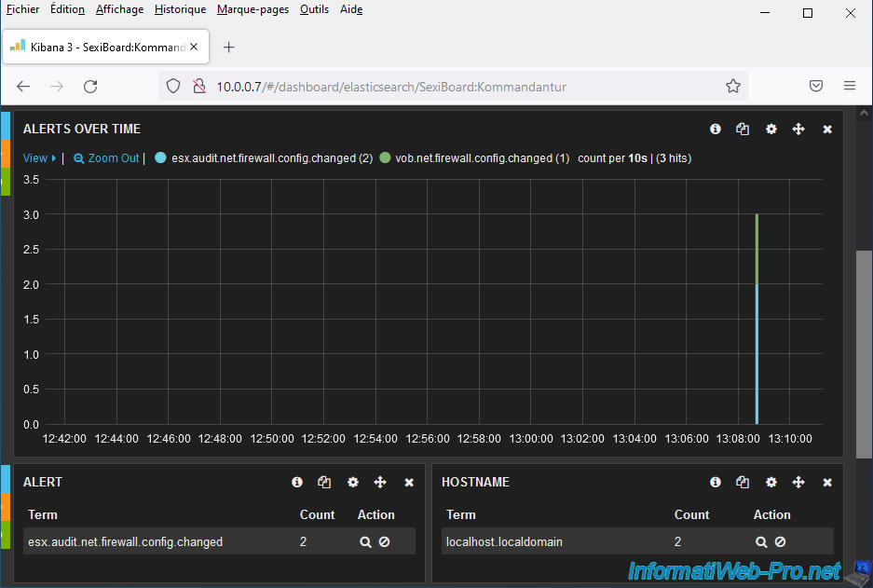Click Firefox hamburger menu icon
This screenshot has height=588, width=873.
point(849,86)
